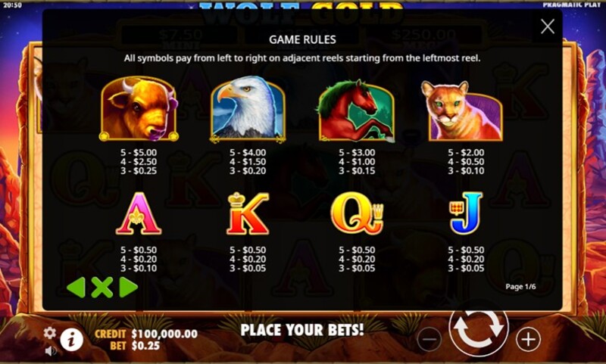Viewport: 606px width, 364px height.
Task: Open the info paytable button
Action: coord(71,340)
